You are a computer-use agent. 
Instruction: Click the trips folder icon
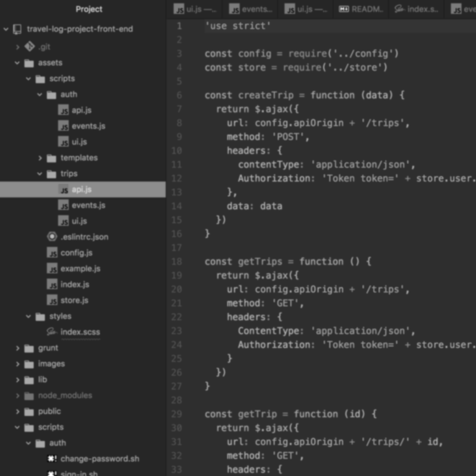[x=51, y=174]
